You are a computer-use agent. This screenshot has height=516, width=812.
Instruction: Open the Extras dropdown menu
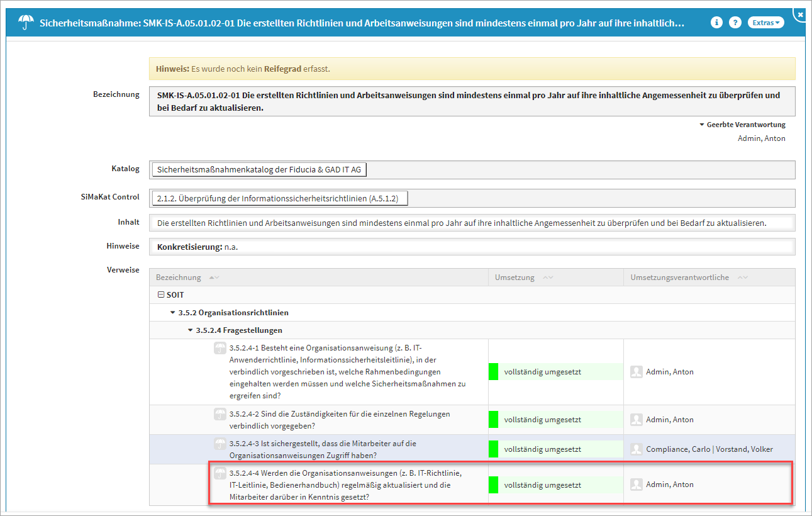765,23
